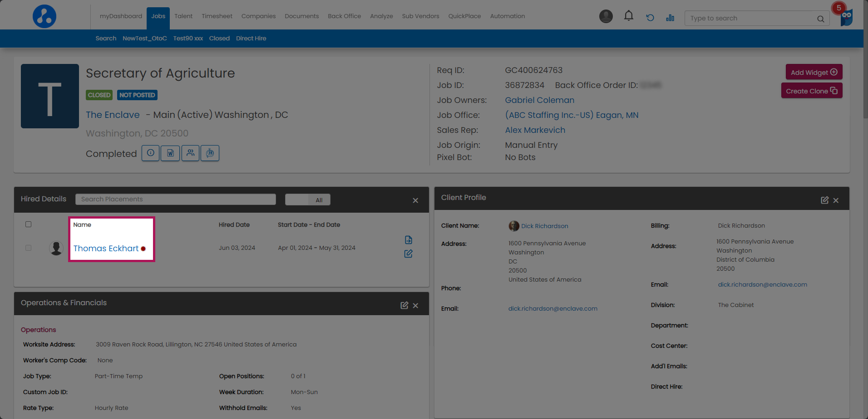This screenshot has height=419, width=868.
Task: Select the Direct Hire sub-tab
Action: tap(251, 39)
